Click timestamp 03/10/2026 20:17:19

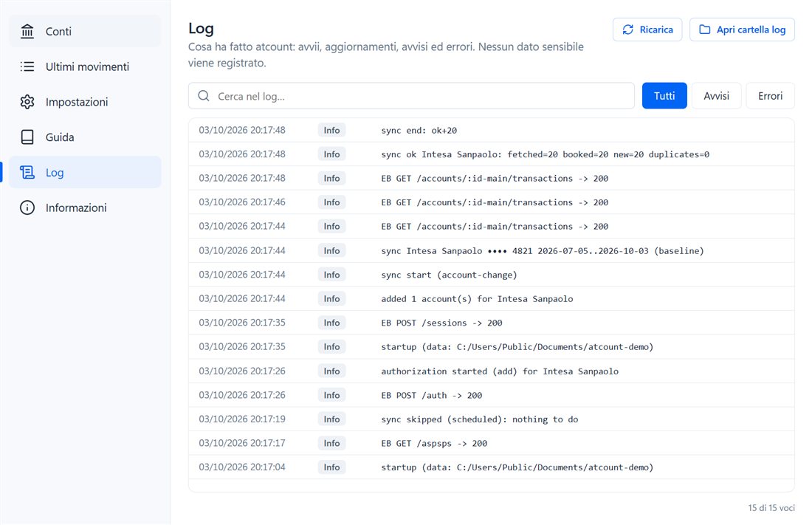click(242, 419)
